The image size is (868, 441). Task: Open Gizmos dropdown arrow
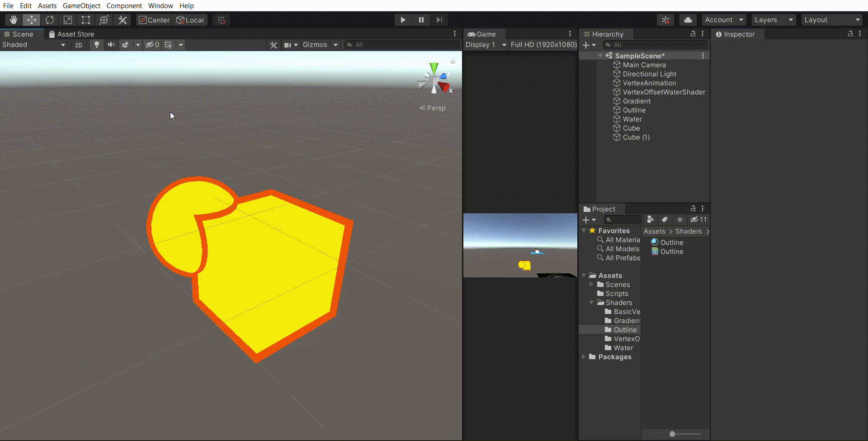[335, 45]
